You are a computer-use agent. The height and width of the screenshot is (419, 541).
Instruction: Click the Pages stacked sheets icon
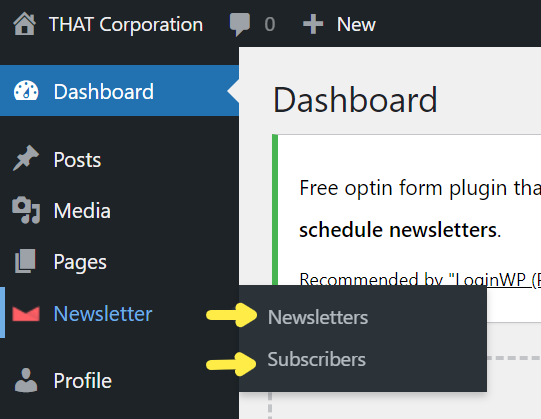pos(25,261)
